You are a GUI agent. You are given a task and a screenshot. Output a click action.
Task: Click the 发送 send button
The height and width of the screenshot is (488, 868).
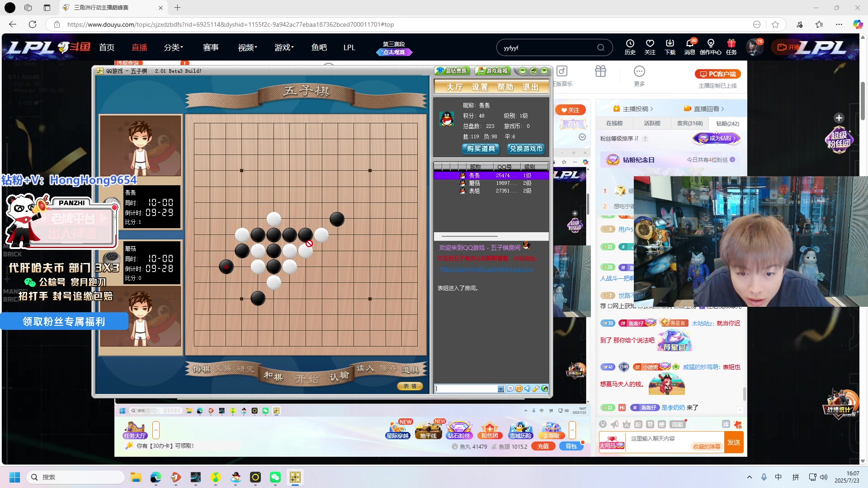pos(734,442)
